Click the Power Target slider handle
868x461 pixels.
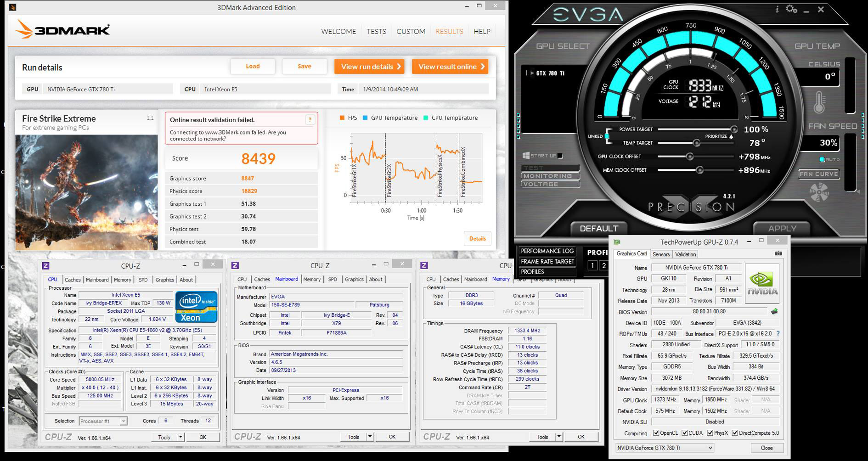point(734,129)
